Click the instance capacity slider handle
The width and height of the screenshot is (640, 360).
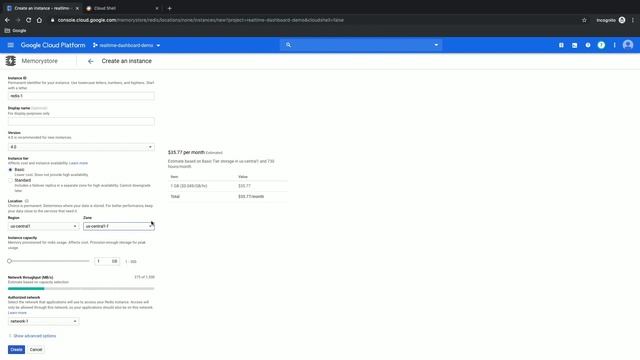(9, 261)
